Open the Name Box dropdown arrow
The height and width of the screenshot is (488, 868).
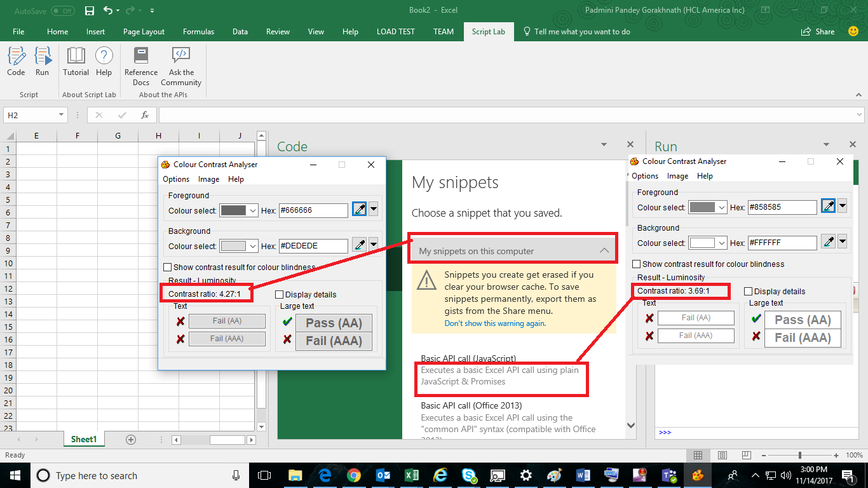[62, 115]
